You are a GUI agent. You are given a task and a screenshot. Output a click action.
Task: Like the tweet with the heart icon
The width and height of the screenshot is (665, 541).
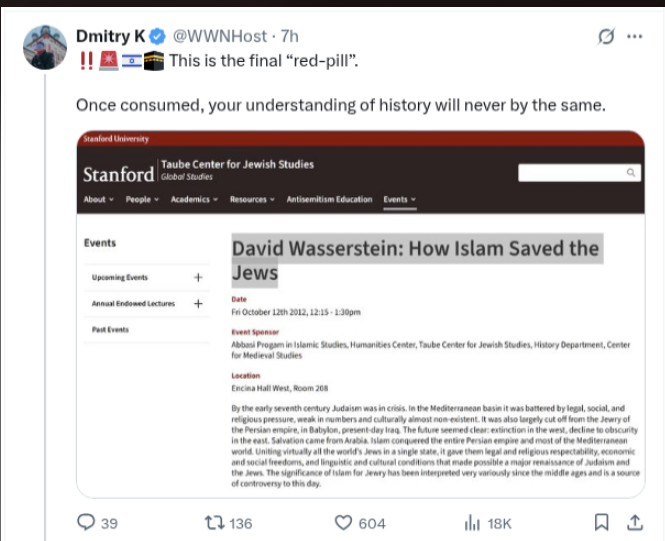[343, 522]
